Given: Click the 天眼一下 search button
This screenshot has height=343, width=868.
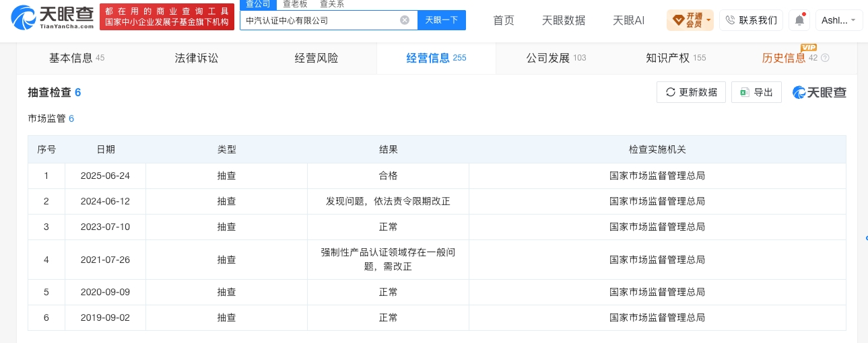Looking at the screenshot, I should tap(442, 20).
